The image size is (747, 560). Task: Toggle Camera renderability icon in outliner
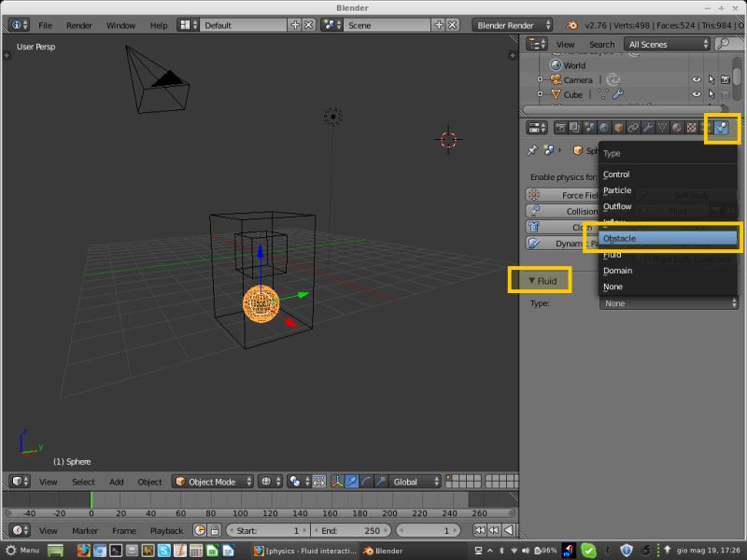click(x=726, y=79)
